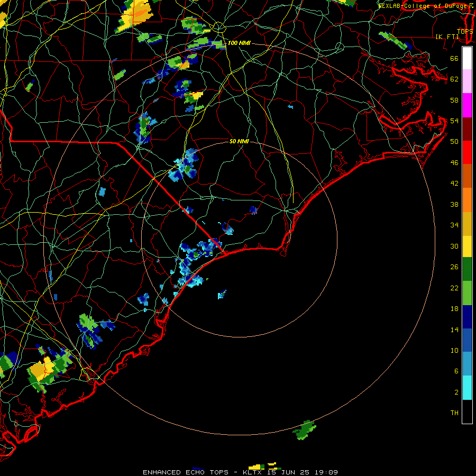The width and height of the screenshot is (476, 476).
Task: Click the 50 NMI range ring label
Action: 239,141
